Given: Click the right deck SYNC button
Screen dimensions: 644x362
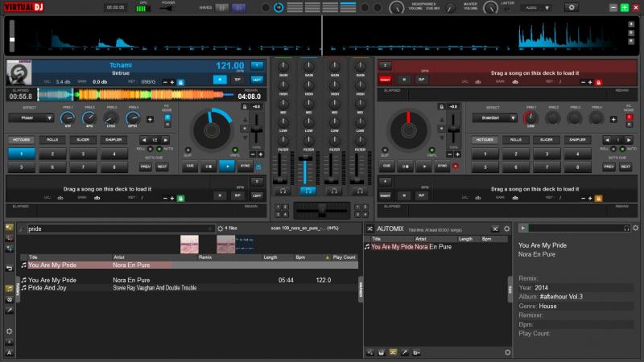Looking at the screenshot, I should tap(442, 167).
